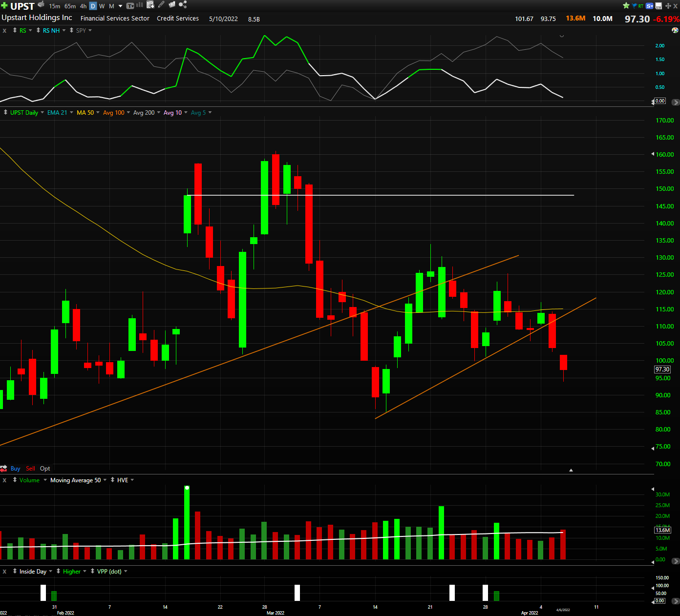Close the Inside Day pane with its x
Screen dimensions: 680x616
click(4, 571)
